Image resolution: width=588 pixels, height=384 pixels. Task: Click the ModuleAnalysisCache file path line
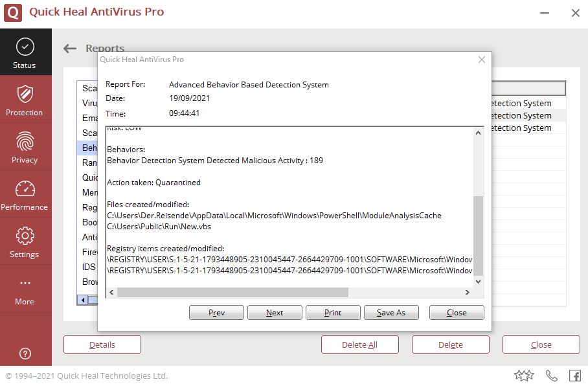274,216
